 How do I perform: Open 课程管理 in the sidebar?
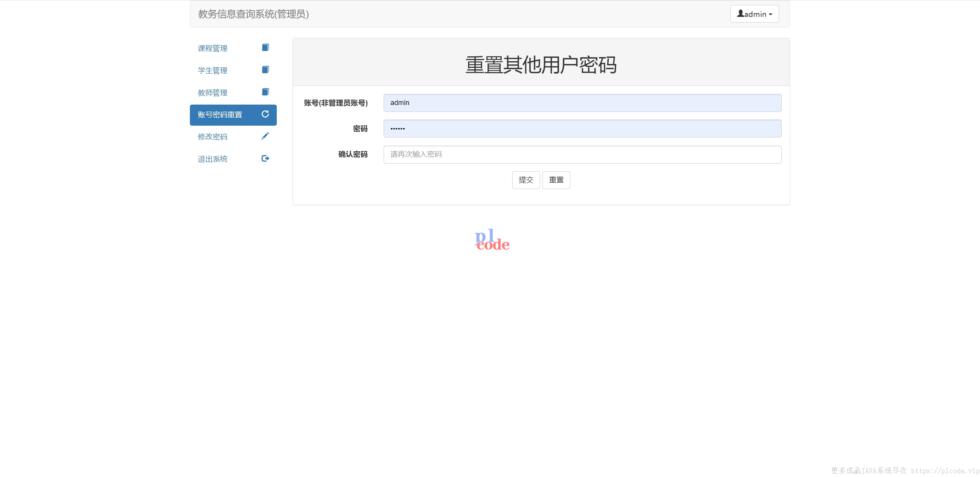tap(233, 48)
